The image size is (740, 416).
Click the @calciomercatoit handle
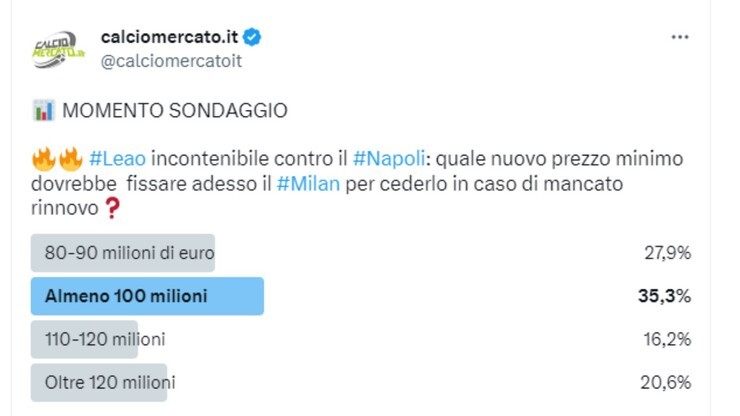[171, 60]
